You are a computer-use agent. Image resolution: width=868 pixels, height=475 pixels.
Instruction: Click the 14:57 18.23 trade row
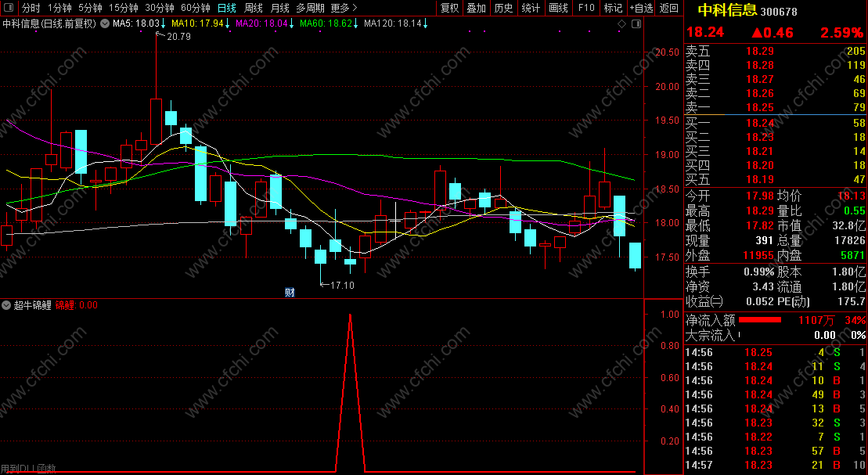[x=775, y=465]
